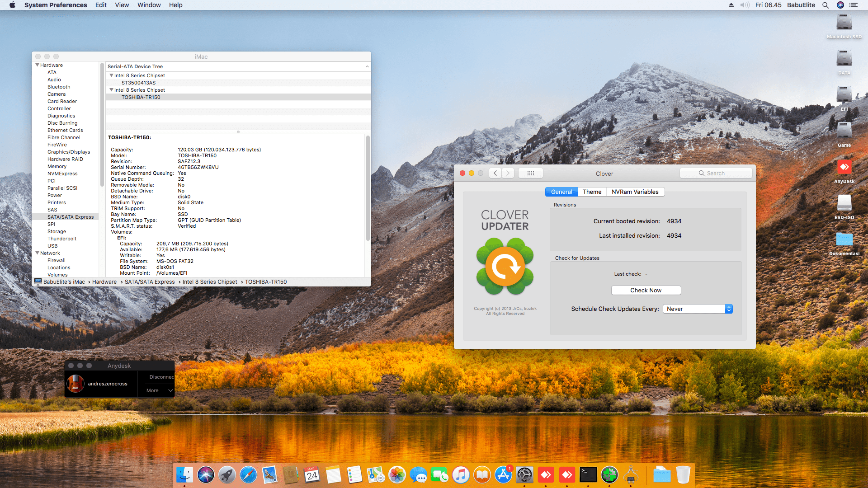Collapse the Hardware tree section
Screen dimensions: 868x488
(x=37, y=65)
